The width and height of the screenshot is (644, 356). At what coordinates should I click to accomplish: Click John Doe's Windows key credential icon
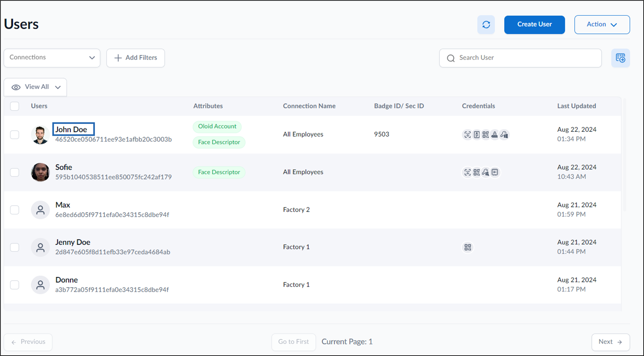point(504,134)
